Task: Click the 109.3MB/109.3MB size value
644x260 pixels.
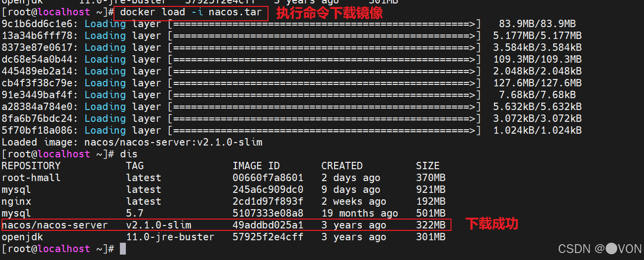Action: coord(537,59)
